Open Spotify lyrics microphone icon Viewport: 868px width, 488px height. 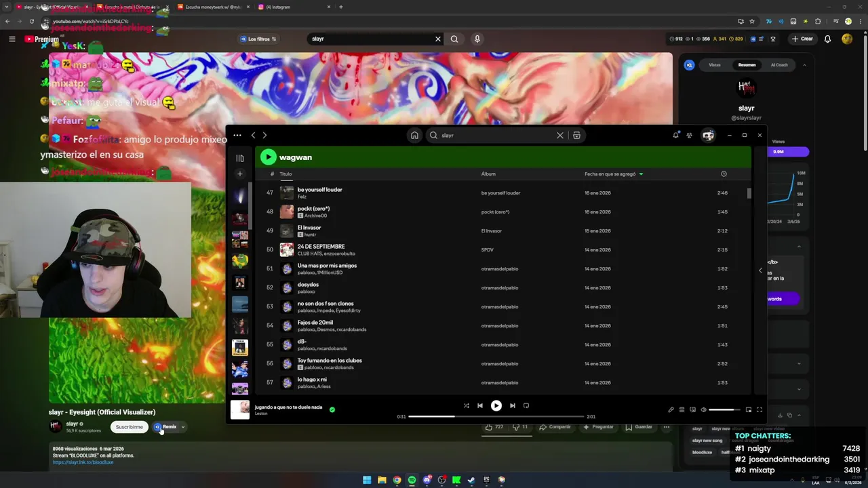(671, 409)
